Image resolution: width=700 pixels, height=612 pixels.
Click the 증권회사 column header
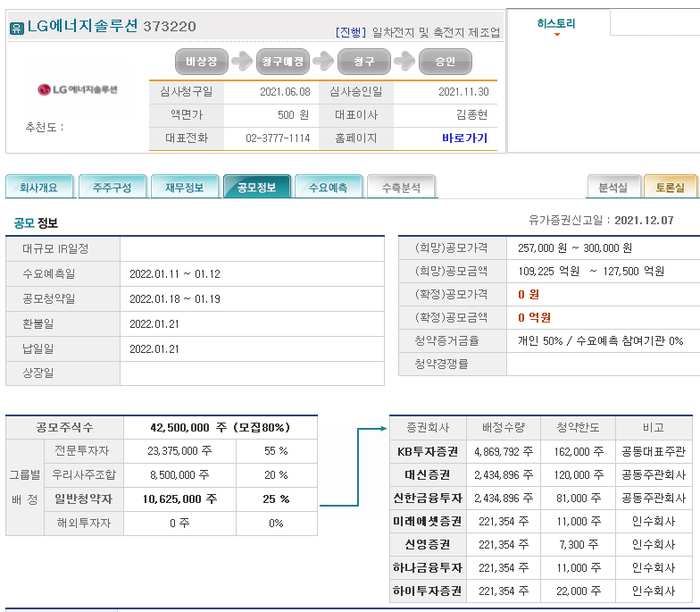point(428,427)
